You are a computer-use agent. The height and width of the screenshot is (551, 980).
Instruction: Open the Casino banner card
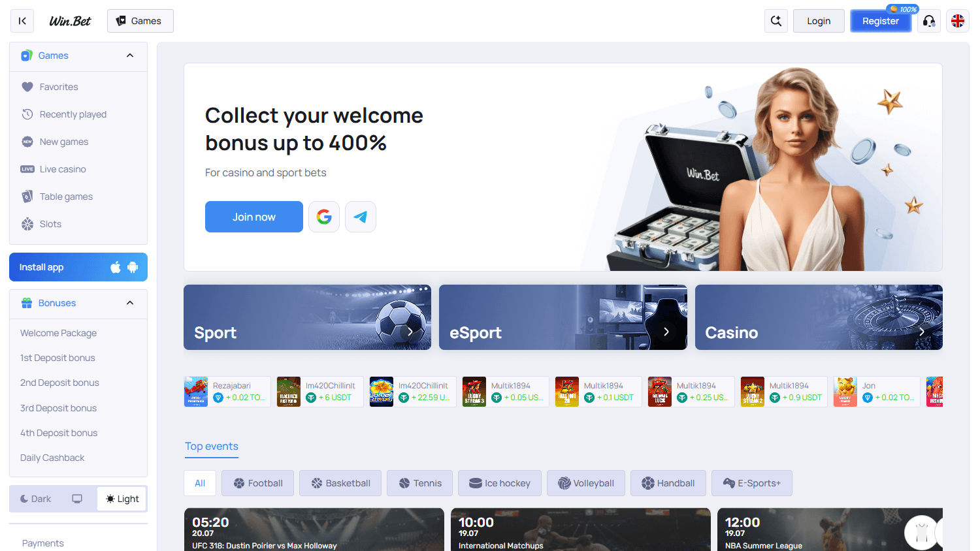pyautogui.click(x=819, y=317)
